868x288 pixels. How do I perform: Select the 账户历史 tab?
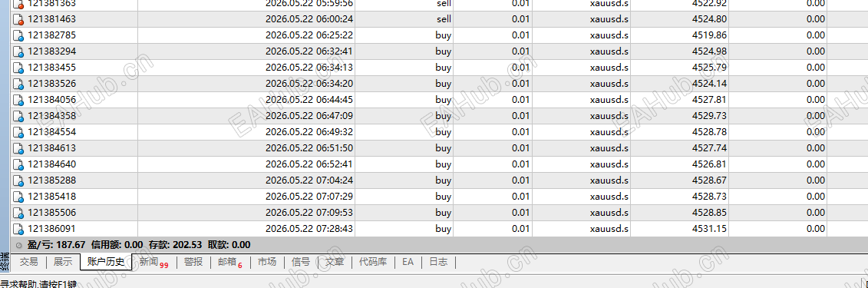click(106, 262)
